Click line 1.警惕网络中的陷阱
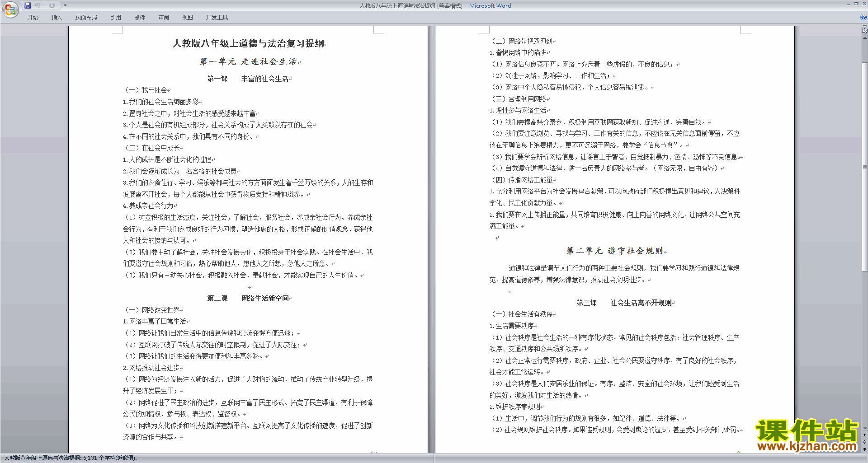 [518, 53]
